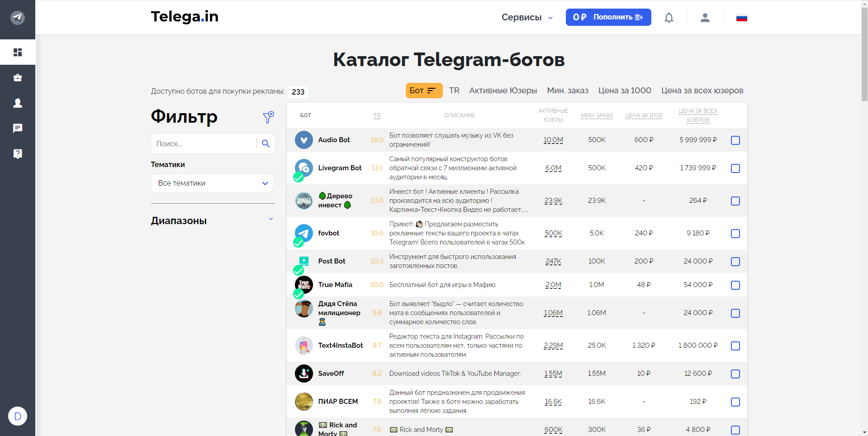Open the help question mark sidebar icon

click(x=18, y=154)
